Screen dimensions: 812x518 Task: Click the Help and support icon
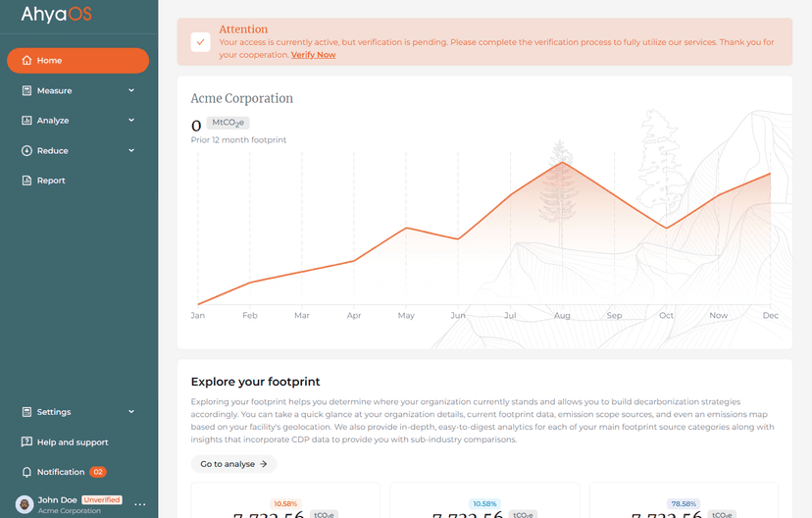coord(26,442)
